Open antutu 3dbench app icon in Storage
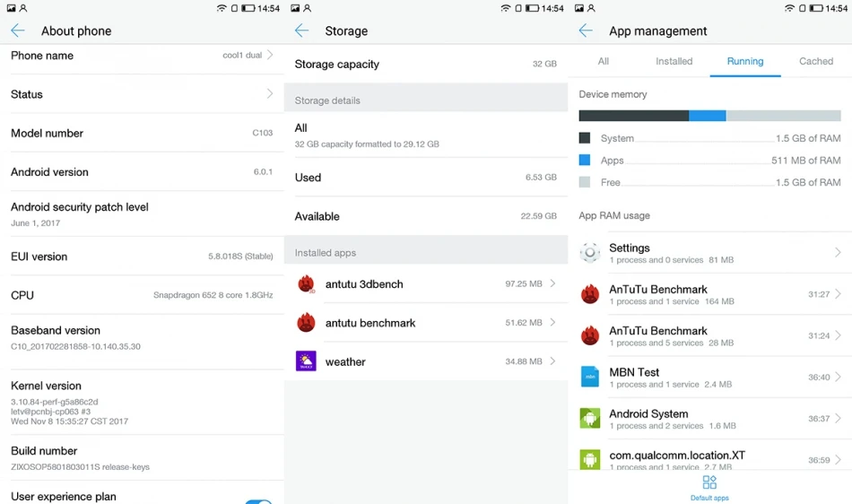Image resolution: width=852 pixels, height=504 pixels. click(x=307, y=284)
